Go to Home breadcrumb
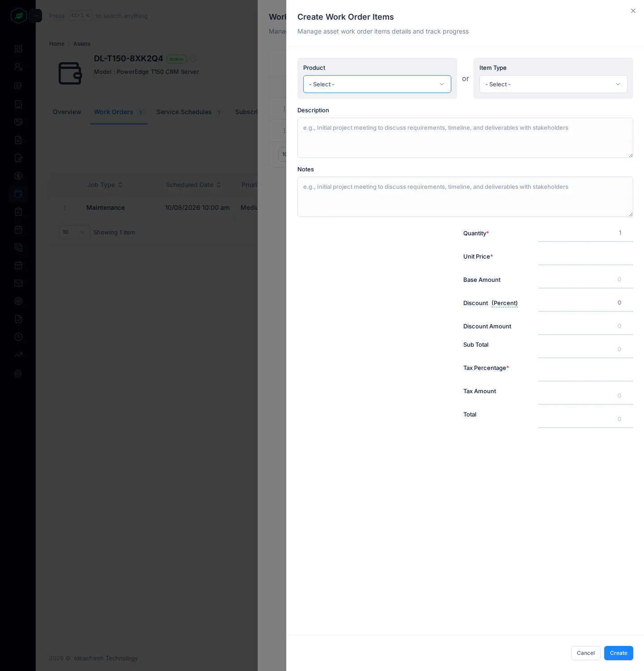644x671 pixels. click(x=57, y=44)
